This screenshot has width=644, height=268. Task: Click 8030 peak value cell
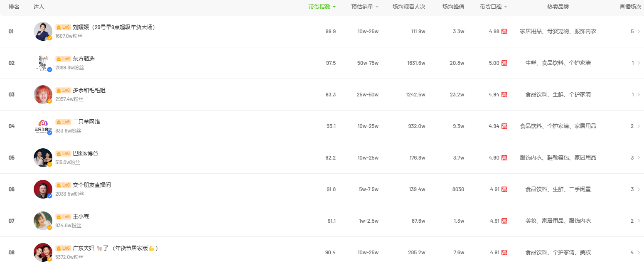[458, 189]
